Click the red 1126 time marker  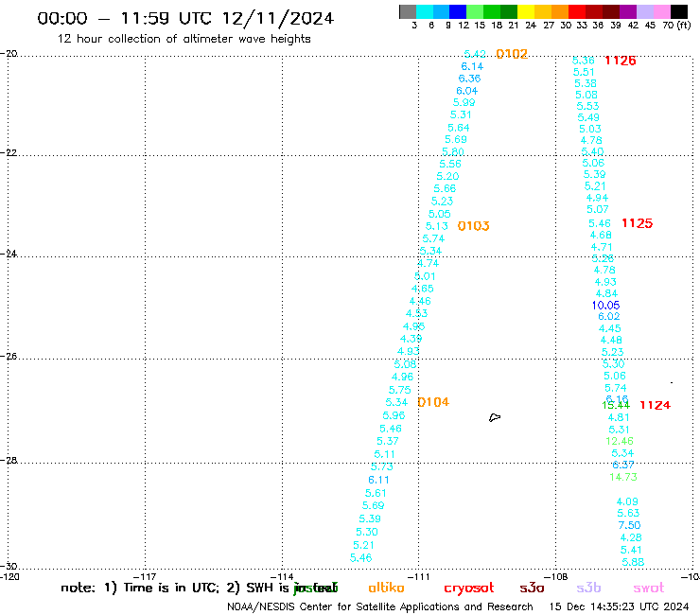point(621,61)
